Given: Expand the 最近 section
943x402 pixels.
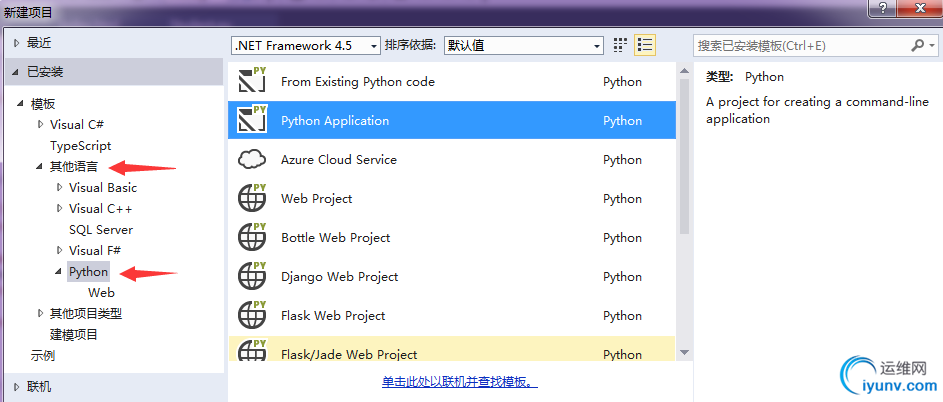Looking at the screenshot, I should [x=16, y=43].
